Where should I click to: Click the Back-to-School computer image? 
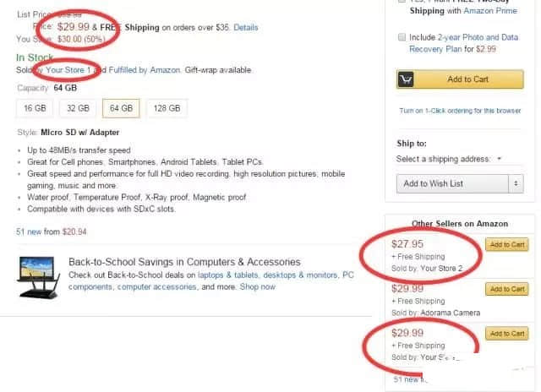38,280
